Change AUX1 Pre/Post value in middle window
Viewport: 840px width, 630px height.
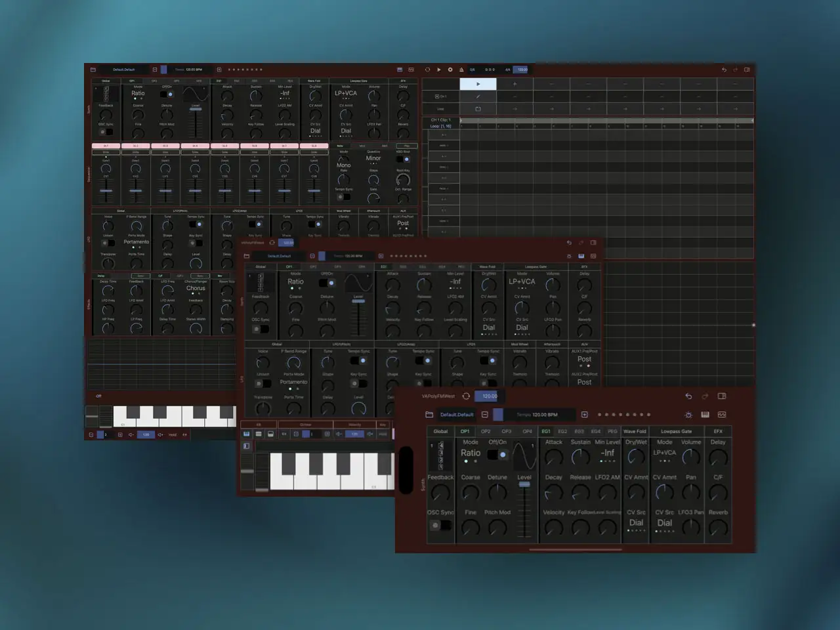tap(584, 359)
